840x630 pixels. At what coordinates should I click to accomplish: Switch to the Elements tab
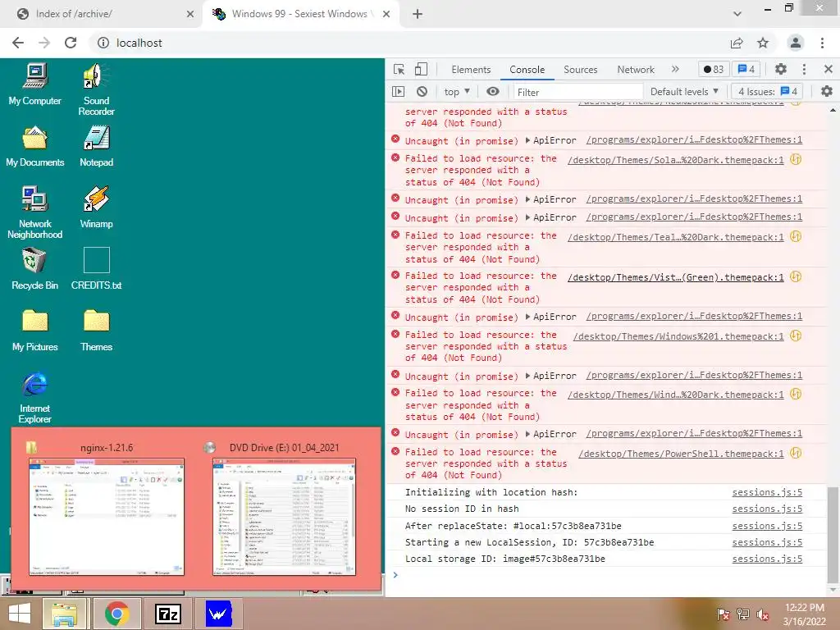click(470, 69)
